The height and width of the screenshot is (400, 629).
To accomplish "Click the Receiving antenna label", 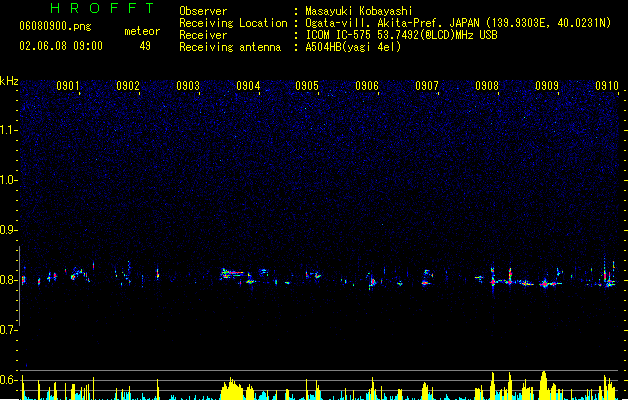I will 230,47.
